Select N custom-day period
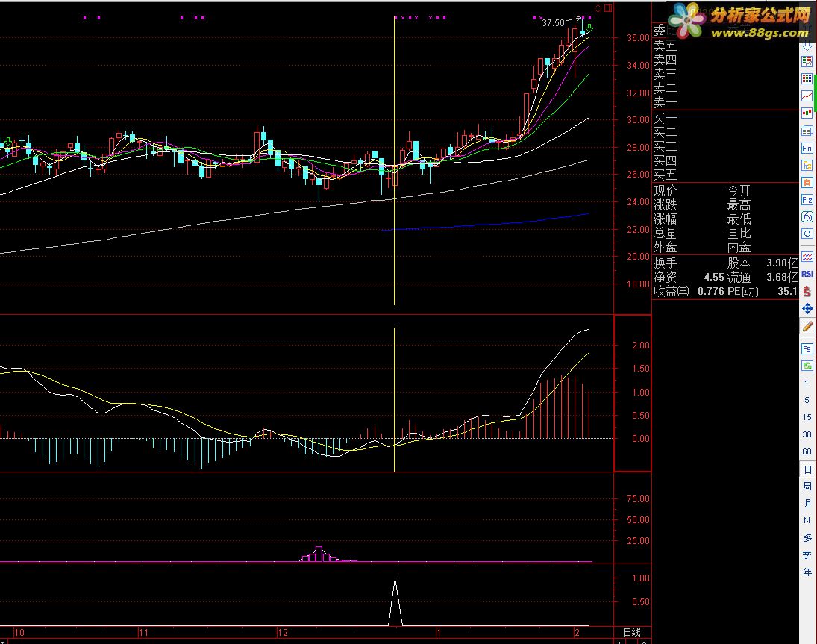 pyautogui.click(x=807, y=521)
